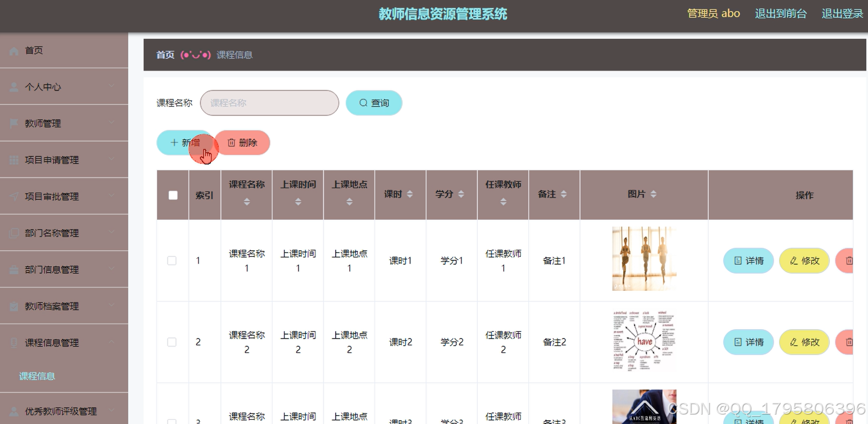The image size is (868, 424).
Task: Click 退出登录 to log out
Action: click(x=841, y=13)
